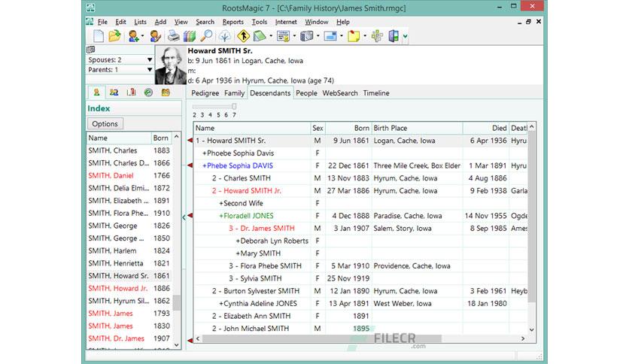629x364 pixels.
Task: Open dropdown arrow next to Source certificate icon
Action: 294,37
